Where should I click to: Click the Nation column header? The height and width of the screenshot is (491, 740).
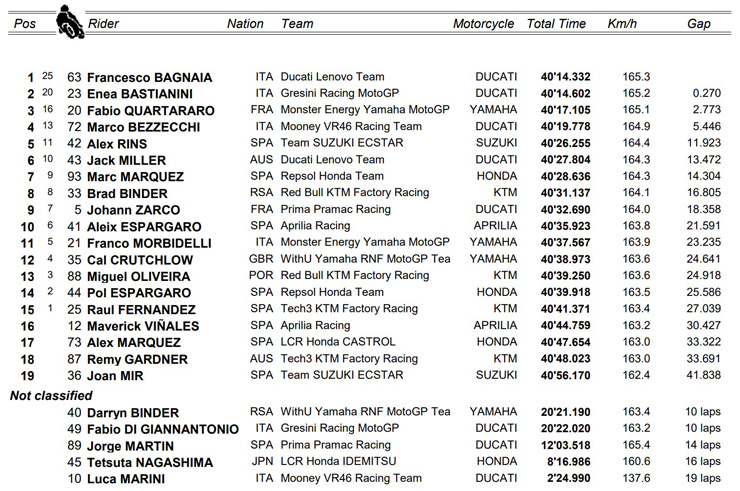click(x=245, y=24)
